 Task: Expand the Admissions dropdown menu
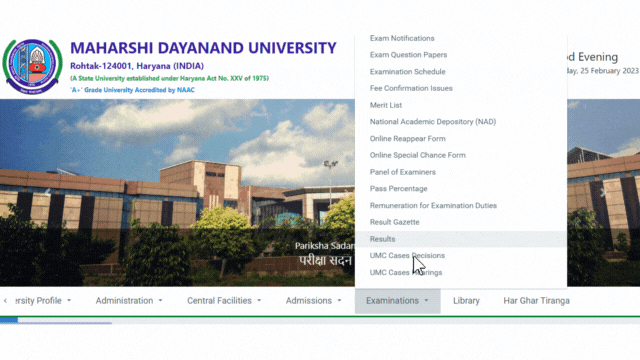[313, 301]
